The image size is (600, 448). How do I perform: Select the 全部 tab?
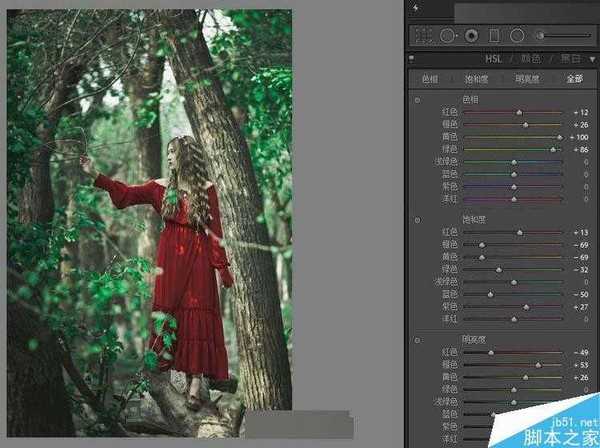point(573,79)
